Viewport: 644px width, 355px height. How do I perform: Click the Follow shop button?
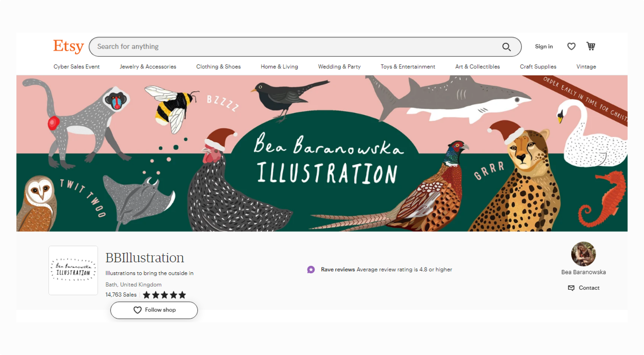tap(154, 310)
